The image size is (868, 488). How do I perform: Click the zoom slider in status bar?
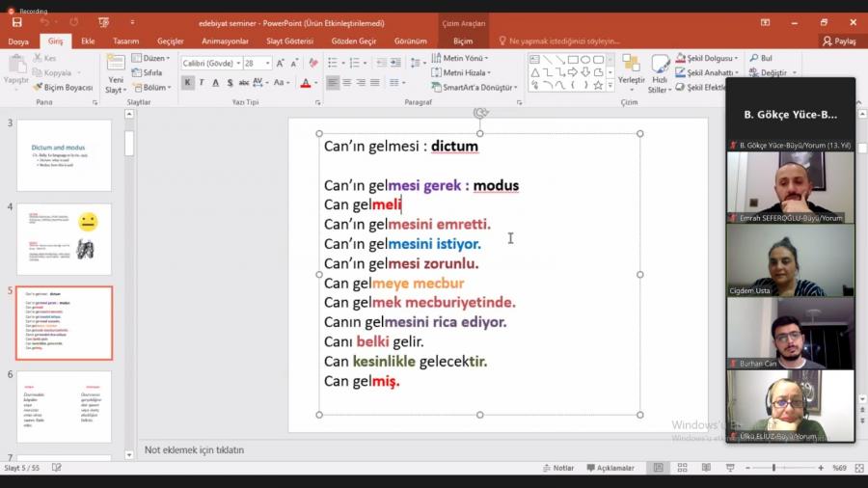pos(773,468)
